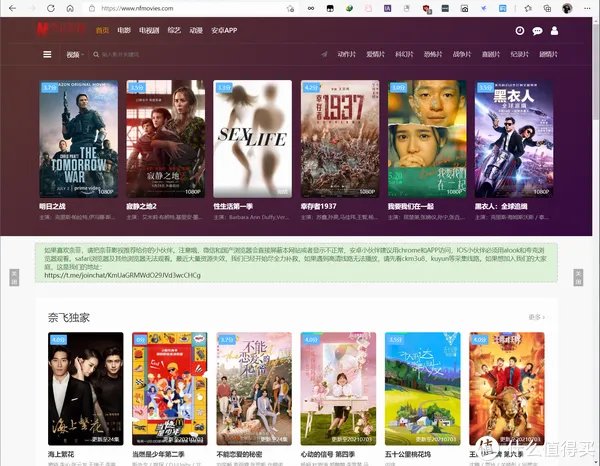The height and width of the screenshot is (466, 600).
Task: Open the 综艺 nav tab
Action: [174, 30]
